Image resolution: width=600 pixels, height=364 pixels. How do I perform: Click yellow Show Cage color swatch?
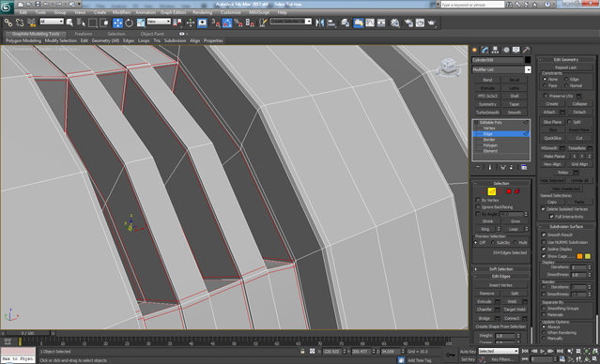point(588,256)
